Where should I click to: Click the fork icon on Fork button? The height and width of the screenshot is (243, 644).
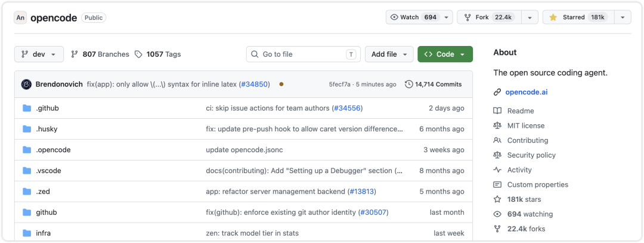[467, 17]
